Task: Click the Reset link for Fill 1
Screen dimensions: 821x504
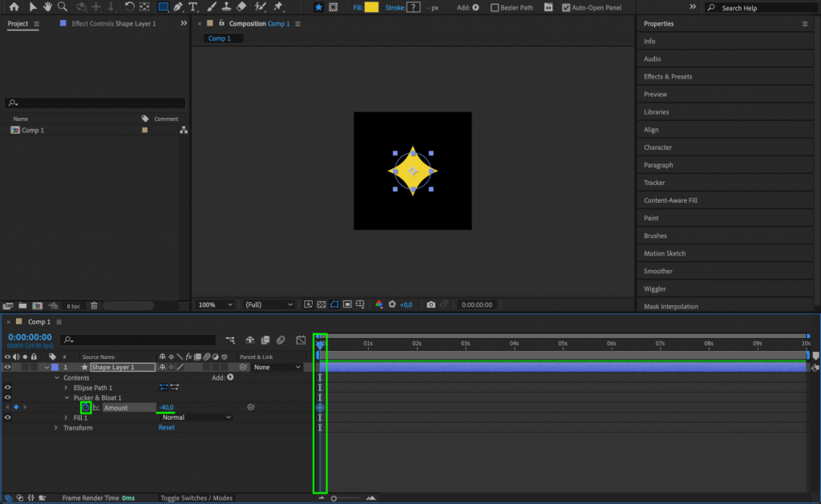Action: [x=167, y=427]
